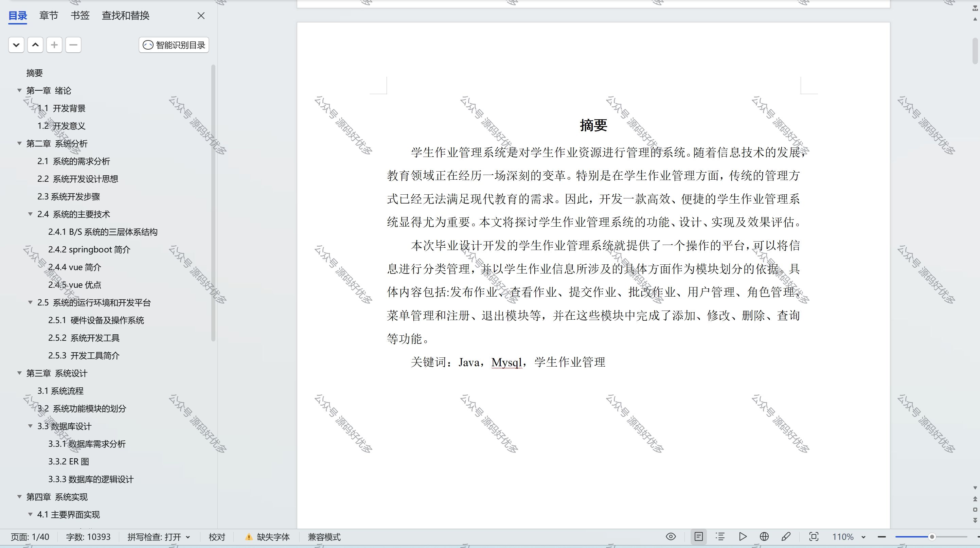Click the 字数: 10393 word count
The image size is (980, 548).
pos(88,537)
